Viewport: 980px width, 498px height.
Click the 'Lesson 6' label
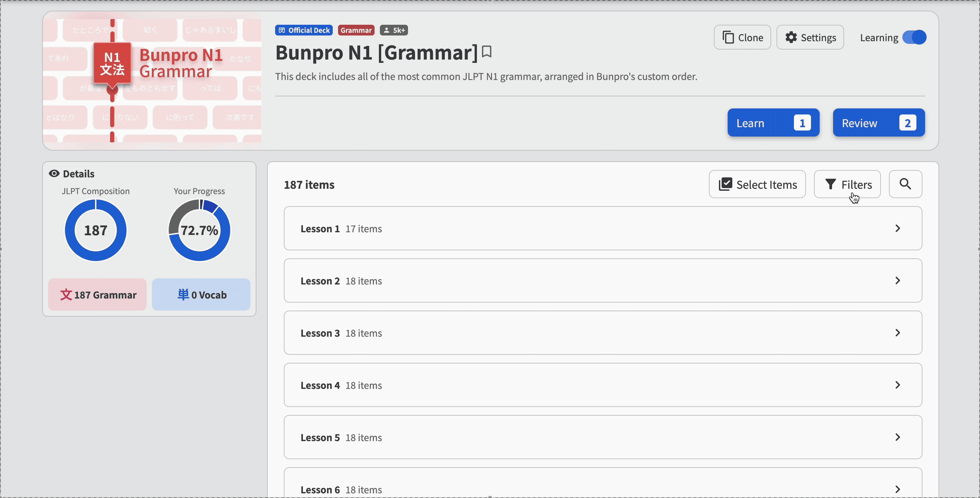[320, 490]
